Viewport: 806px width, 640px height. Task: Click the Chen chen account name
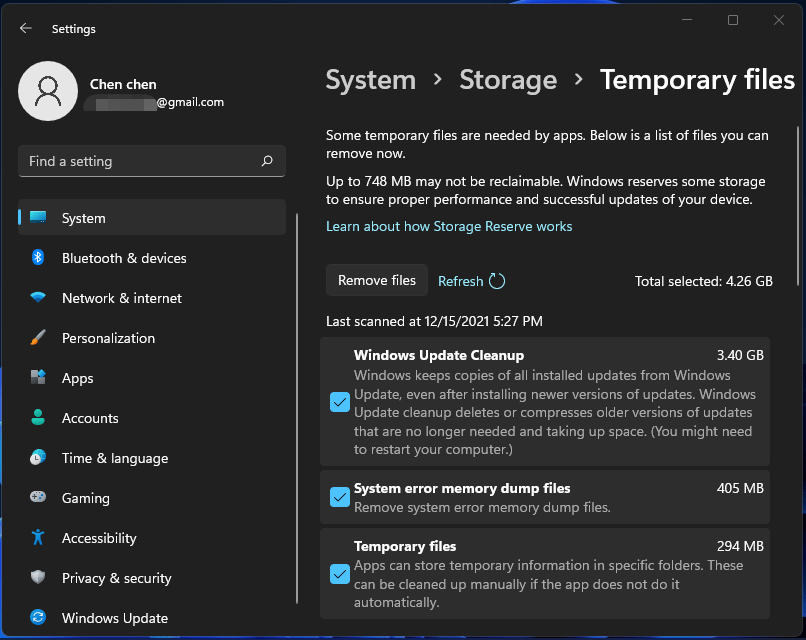(x=123, y=84)
